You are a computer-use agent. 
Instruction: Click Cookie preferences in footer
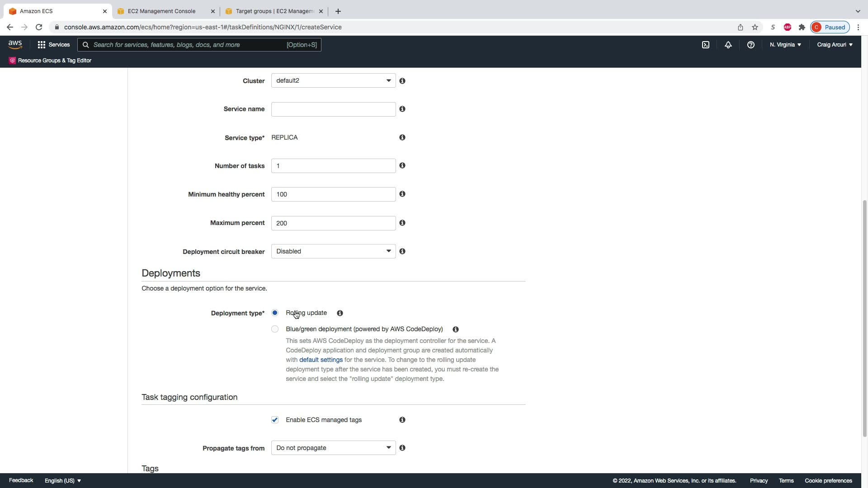pyautogui.click(x=828, y=481)
